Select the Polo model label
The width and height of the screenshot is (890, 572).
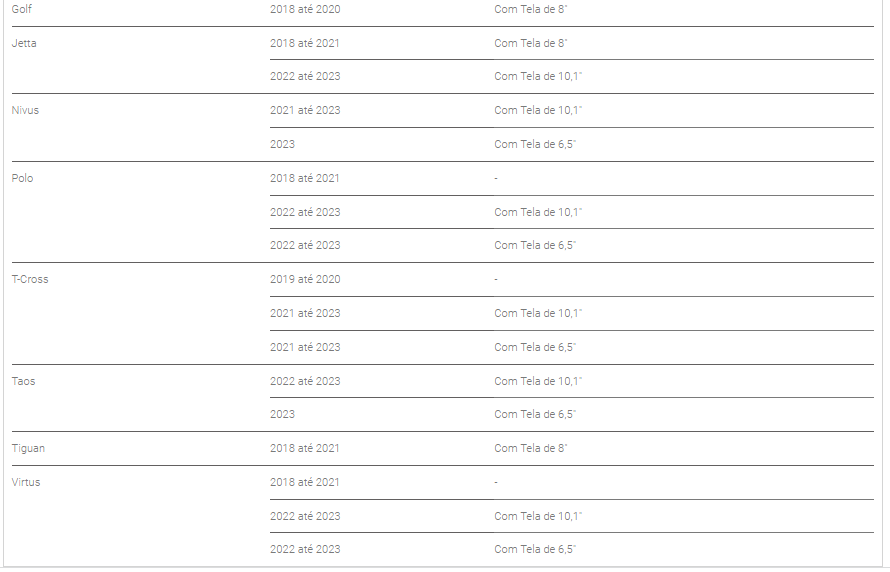[x=22, y=178]
